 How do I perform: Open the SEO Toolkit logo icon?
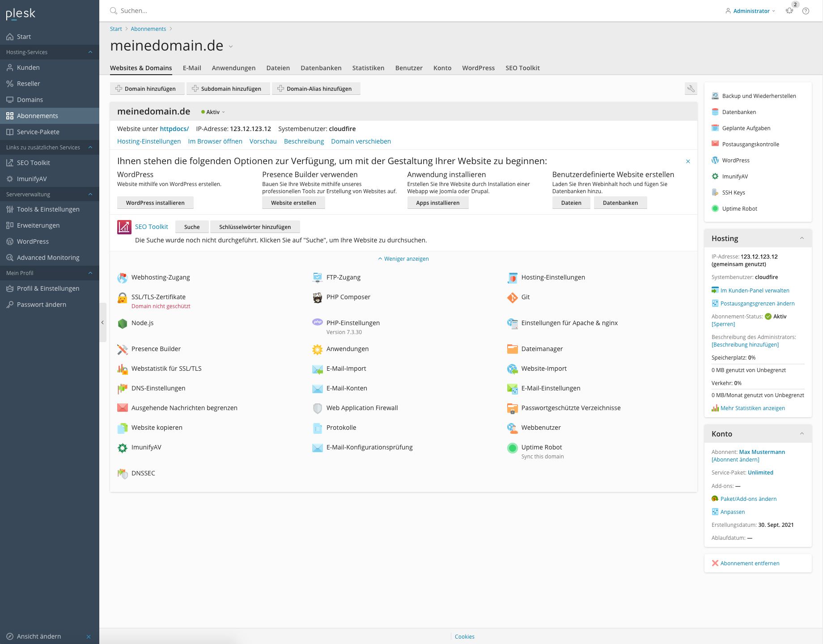pos(124,227)
